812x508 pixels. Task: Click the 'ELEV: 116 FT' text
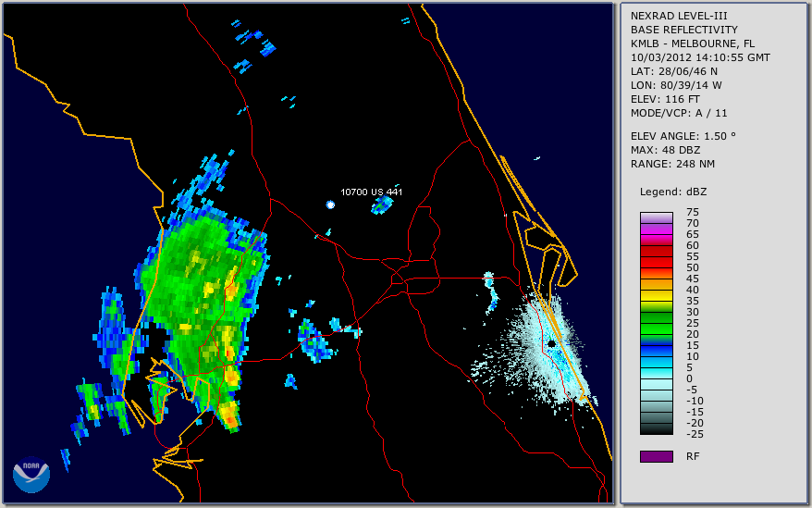coord(665,99)
